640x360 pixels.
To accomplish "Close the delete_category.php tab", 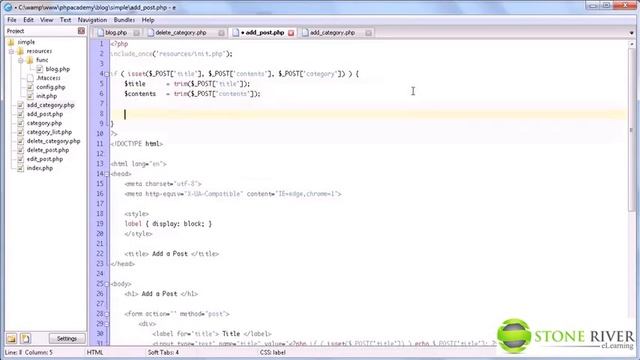I will 221,33.
